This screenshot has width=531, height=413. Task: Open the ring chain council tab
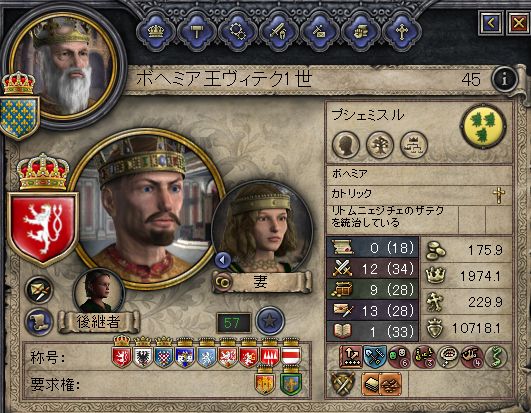238,32
